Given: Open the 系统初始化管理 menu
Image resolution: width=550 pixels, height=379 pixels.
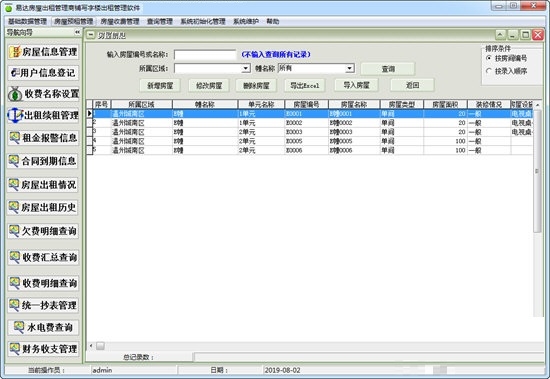Looking at the screenshot, I should (203, 21).
